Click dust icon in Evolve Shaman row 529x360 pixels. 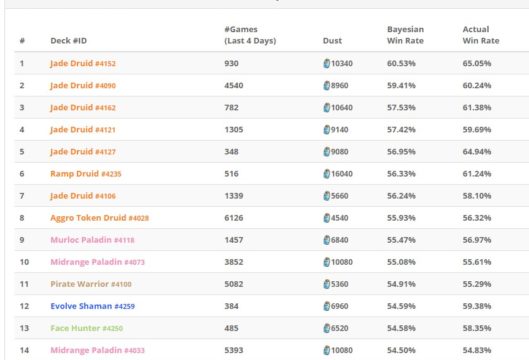(x=327, y=306)
